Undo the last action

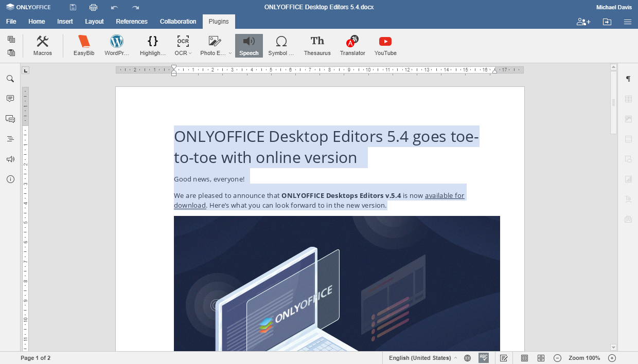pos(114,7)
